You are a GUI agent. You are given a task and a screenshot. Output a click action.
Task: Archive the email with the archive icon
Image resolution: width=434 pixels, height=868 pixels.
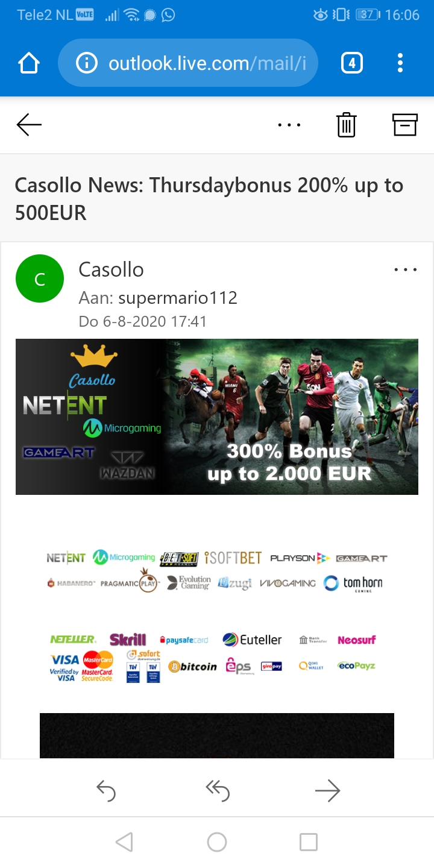point(404,124)
